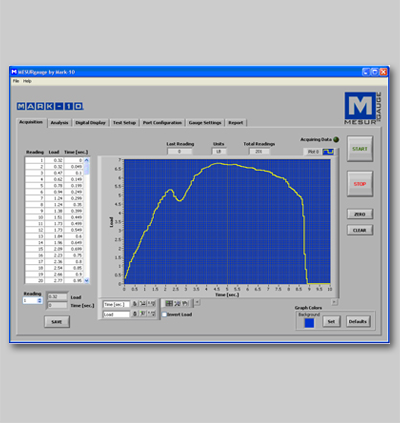Select the graph zoom tool
Viewport: 400px width, 423px height.
(177, 303)
